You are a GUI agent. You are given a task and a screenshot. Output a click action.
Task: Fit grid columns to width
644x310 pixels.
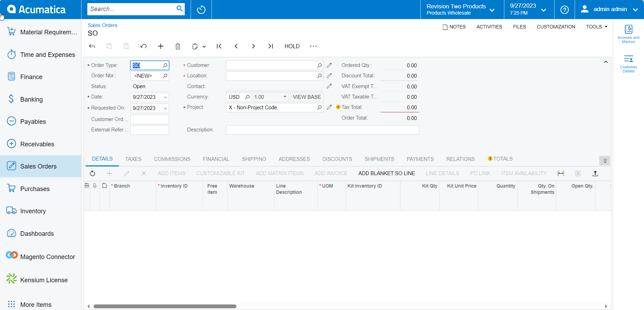coord(561,173)
